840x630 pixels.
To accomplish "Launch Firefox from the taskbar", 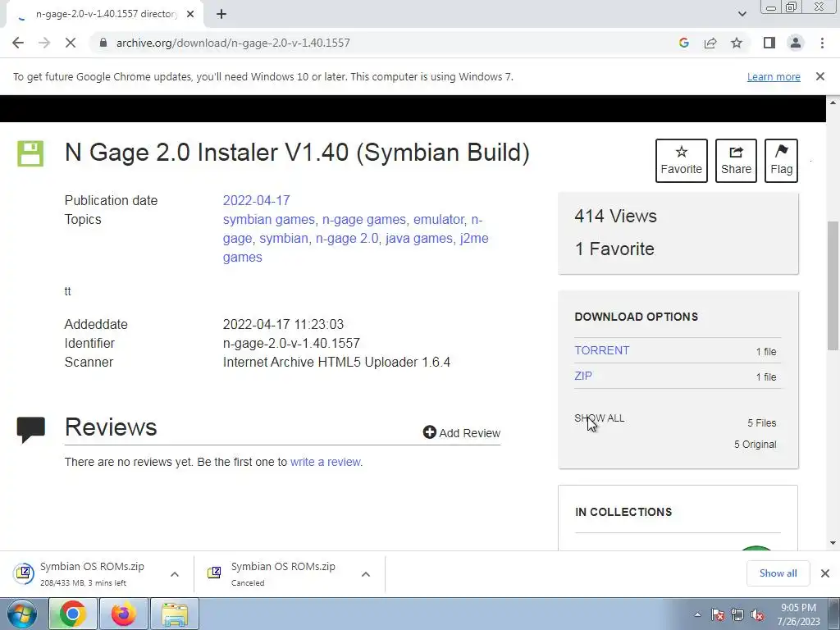I will pos(123,614).
